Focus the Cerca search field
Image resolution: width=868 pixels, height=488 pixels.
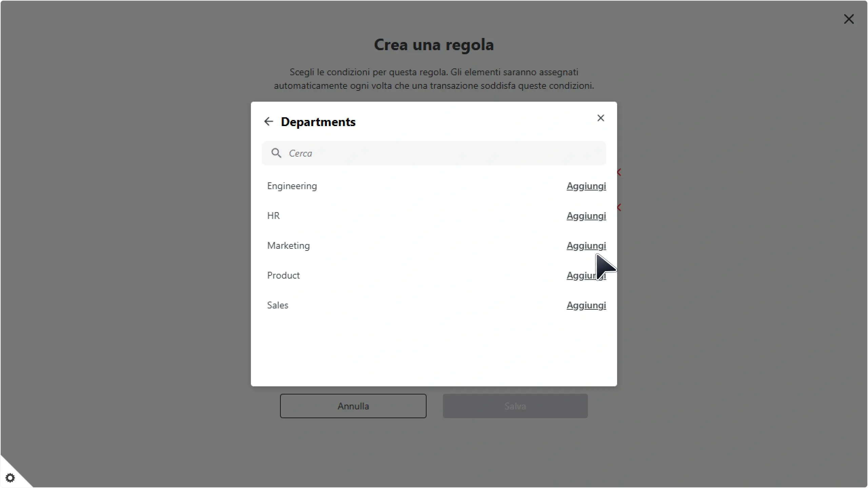point(434,153)
